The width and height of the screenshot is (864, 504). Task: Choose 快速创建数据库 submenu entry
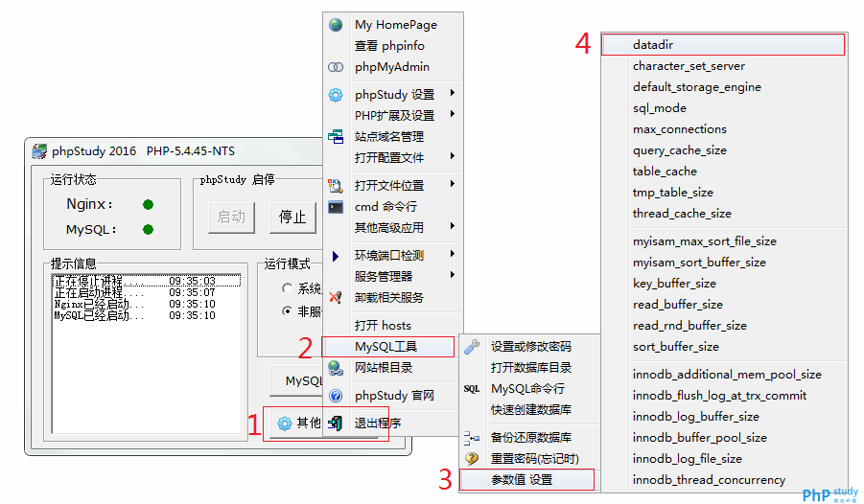click(529, 410)
